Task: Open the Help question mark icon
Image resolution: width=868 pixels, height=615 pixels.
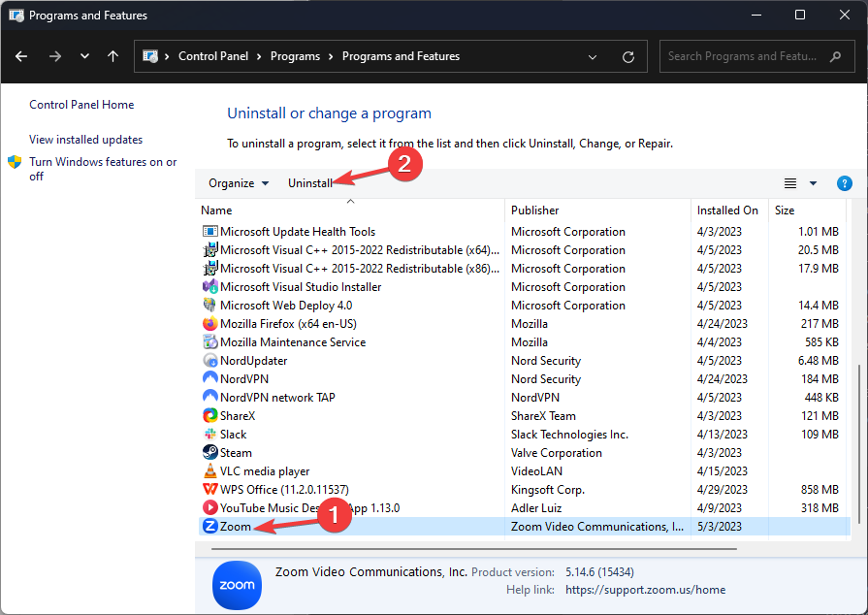Action: point(844,183)
